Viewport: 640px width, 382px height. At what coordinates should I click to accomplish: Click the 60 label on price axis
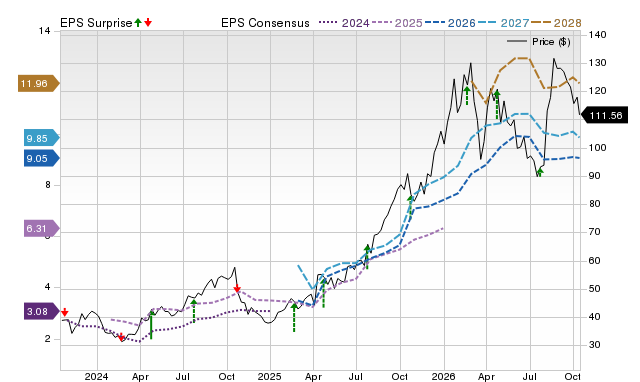[x=595, y=261]
